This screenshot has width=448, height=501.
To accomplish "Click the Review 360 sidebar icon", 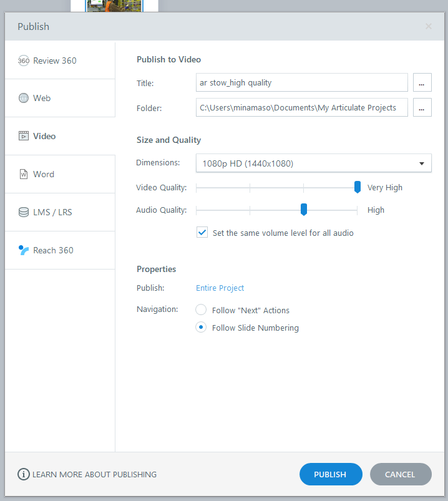I will pyautogui.click(x=24, y=61).
